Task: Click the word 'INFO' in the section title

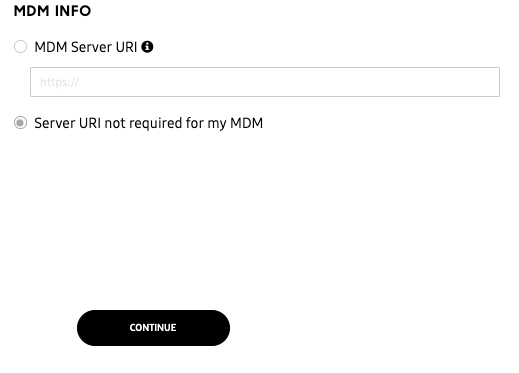Action: coord(73,11)
